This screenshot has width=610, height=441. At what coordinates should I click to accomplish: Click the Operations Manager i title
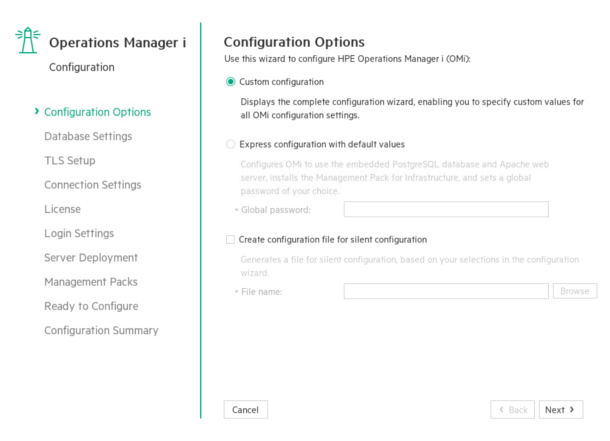pyautogui.click(x=117, y=42)
